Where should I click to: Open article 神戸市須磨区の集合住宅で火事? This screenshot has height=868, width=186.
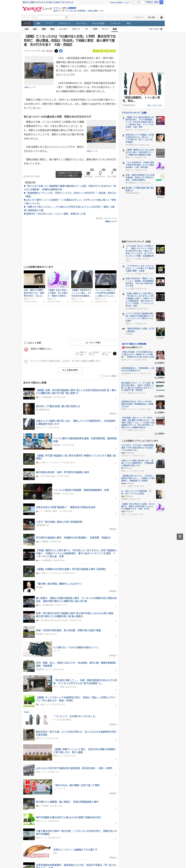click(x=69, y=818)
